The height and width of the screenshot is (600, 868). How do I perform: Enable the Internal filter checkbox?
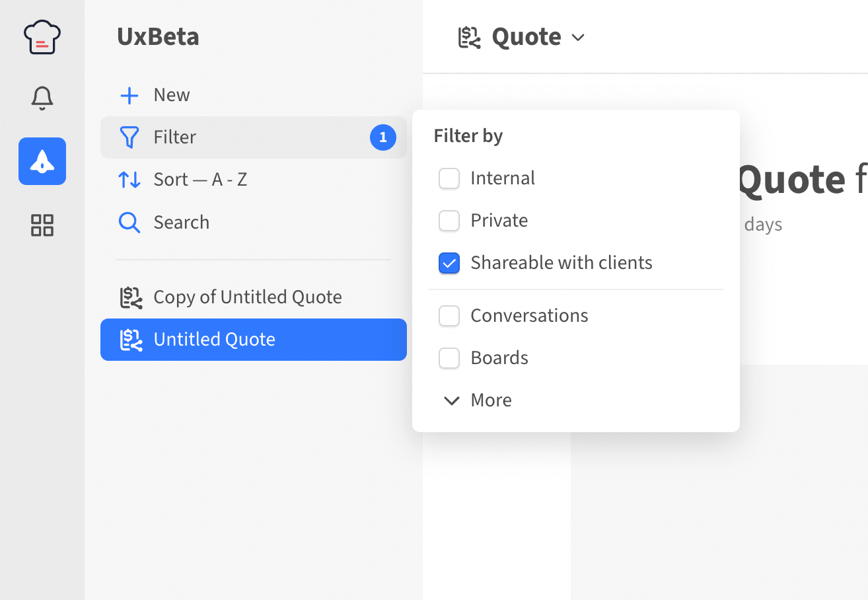point(449,178)
